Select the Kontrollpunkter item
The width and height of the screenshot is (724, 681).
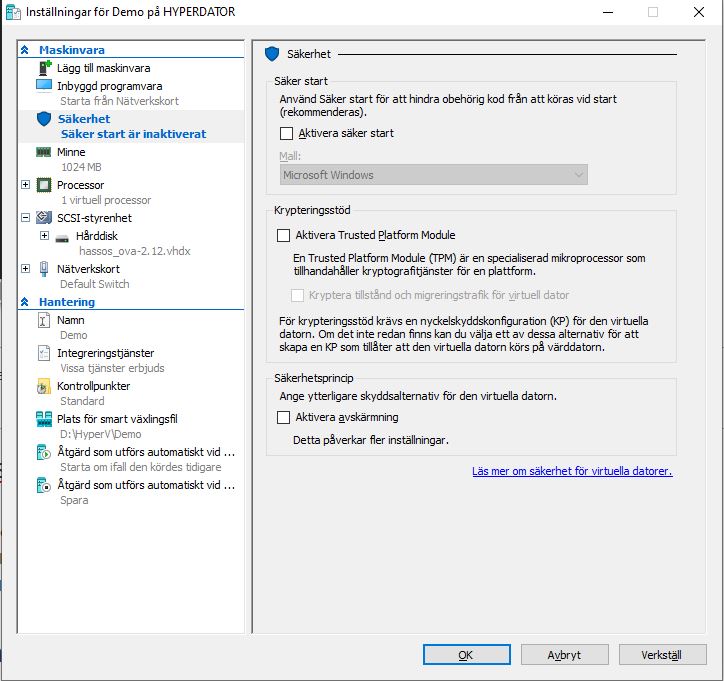(x=93, y=386)
